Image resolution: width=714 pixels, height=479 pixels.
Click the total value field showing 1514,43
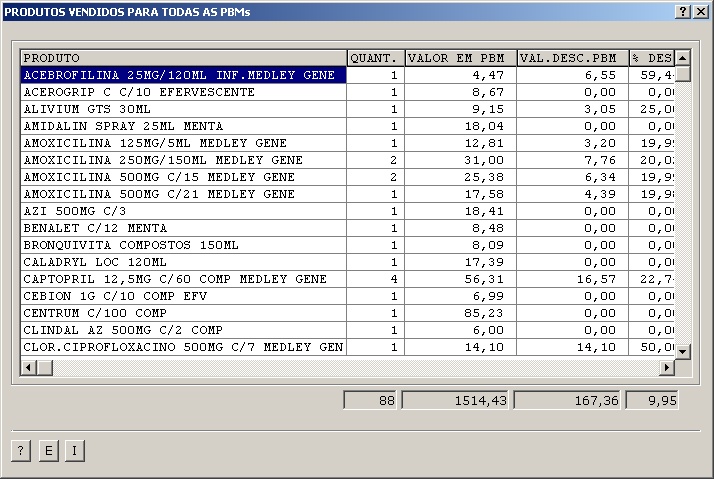pos(455,400)
